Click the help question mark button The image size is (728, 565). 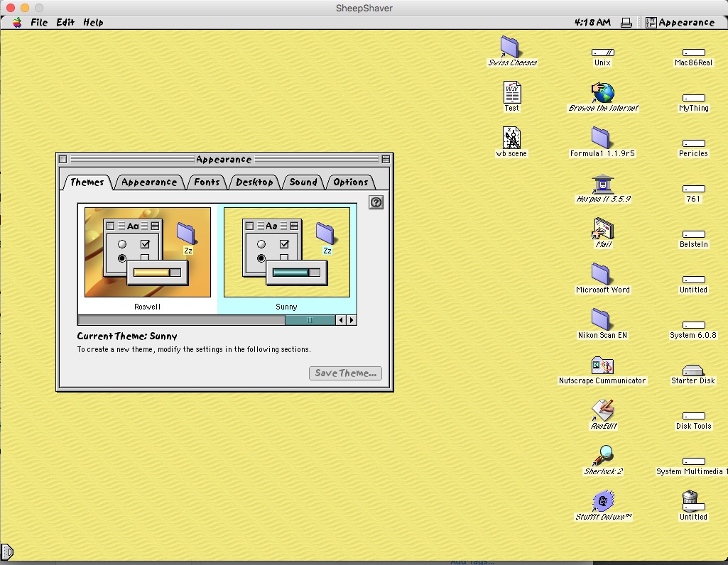(x=376, y=202)
